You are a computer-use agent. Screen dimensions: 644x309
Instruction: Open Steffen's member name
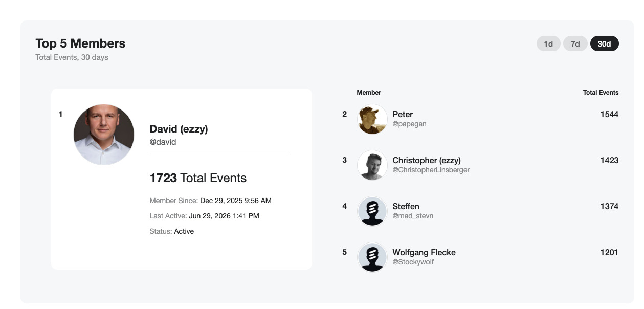(406, 206)
